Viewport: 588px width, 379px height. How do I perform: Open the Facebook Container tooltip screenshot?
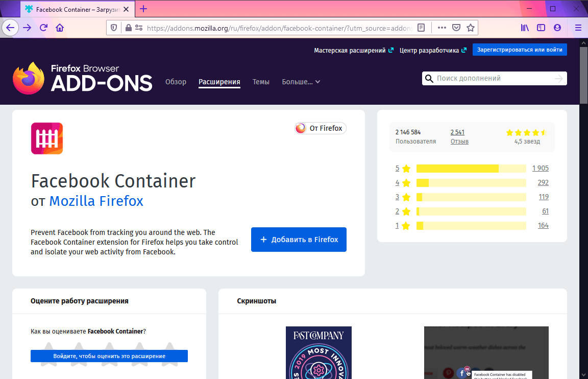click(486, 353)
